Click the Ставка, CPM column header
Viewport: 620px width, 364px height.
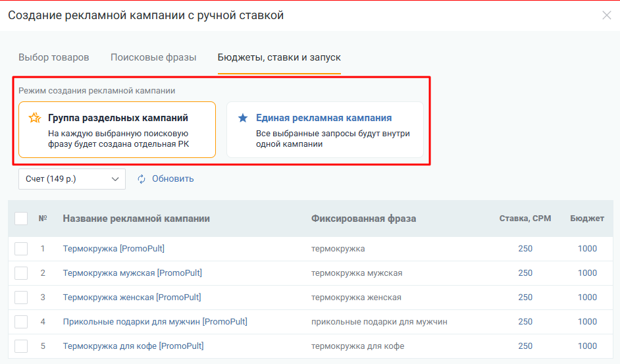(525, 219)
